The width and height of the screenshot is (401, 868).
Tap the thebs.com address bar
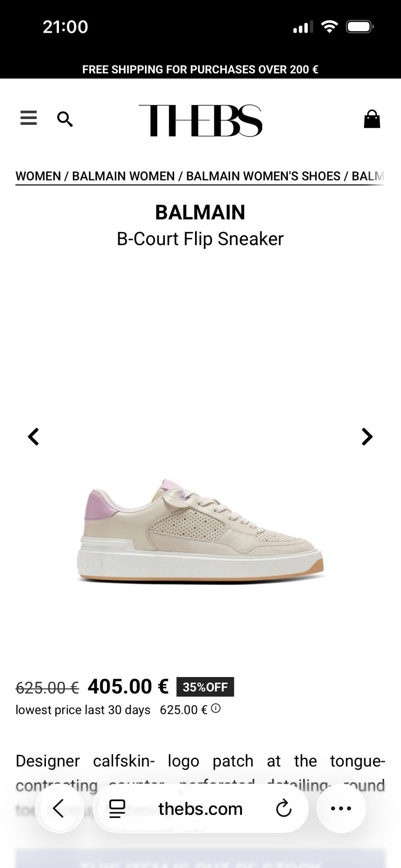point(200,809)
